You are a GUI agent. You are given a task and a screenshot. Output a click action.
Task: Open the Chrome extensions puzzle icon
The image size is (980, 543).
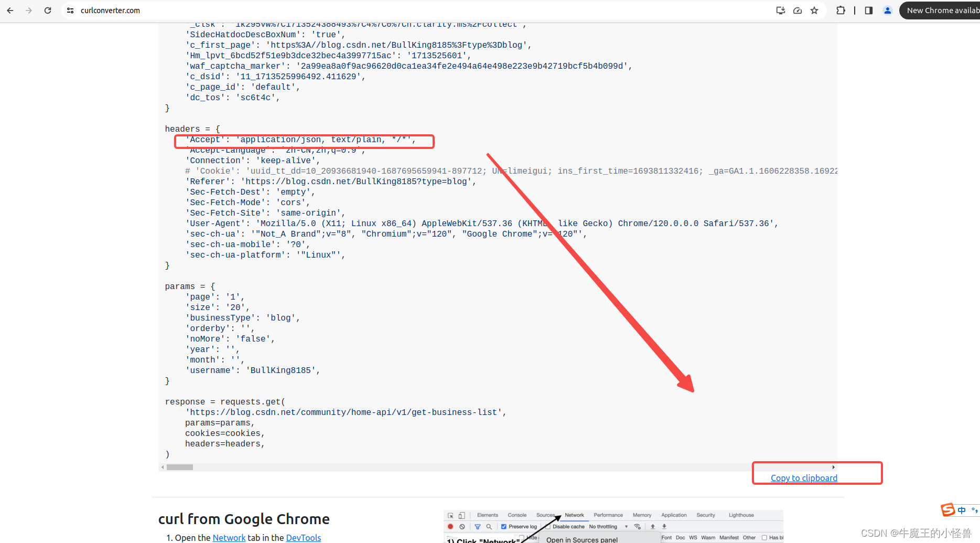(x=841, y=10)
